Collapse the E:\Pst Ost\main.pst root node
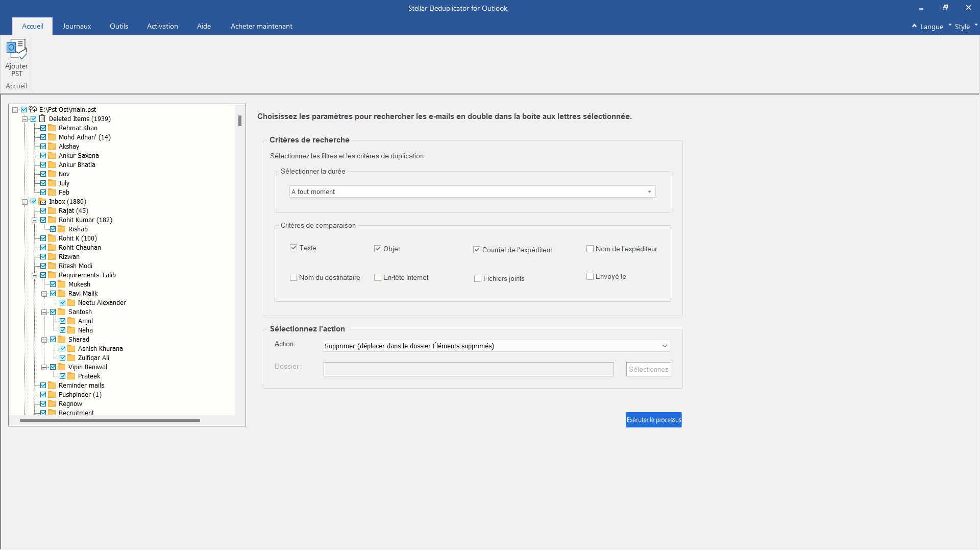Viewport: 980px width, 550px height. click(15, 109)
